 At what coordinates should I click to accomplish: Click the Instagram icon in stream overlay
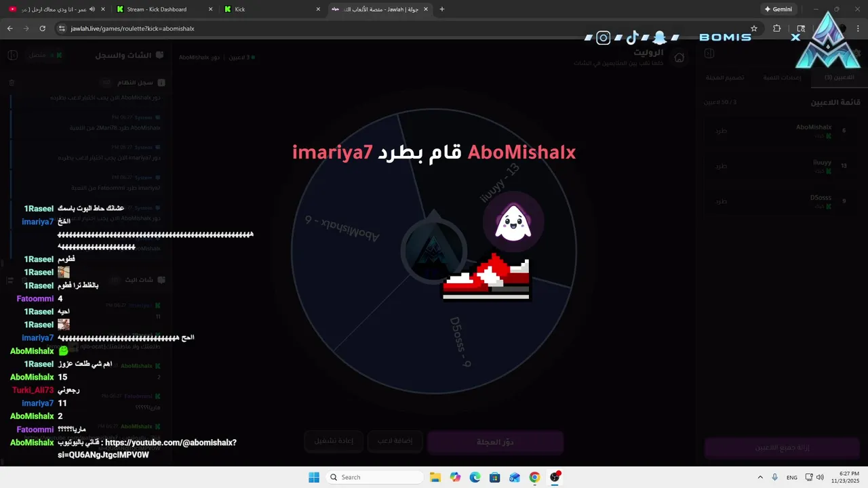tap(604, 38)
